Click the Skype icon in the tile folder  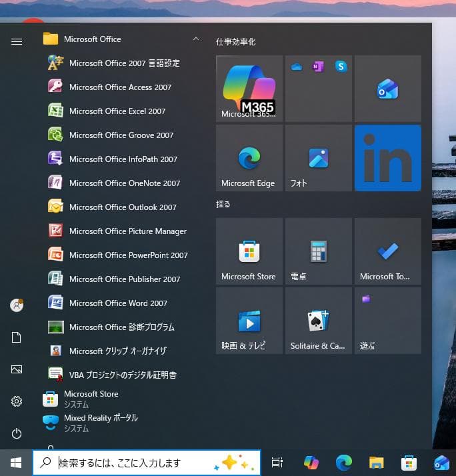coord(341,66)
